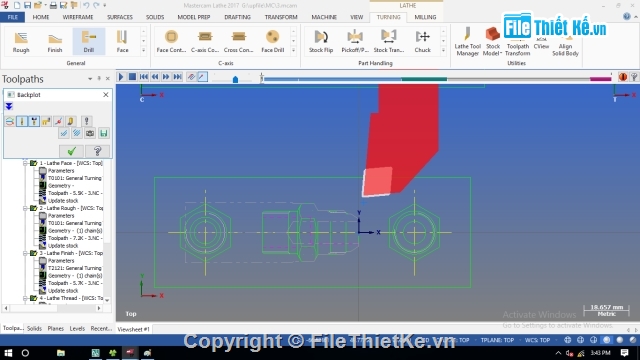Click the New file icon in quick access
The image size is (640, 360).
pos(17,5)
